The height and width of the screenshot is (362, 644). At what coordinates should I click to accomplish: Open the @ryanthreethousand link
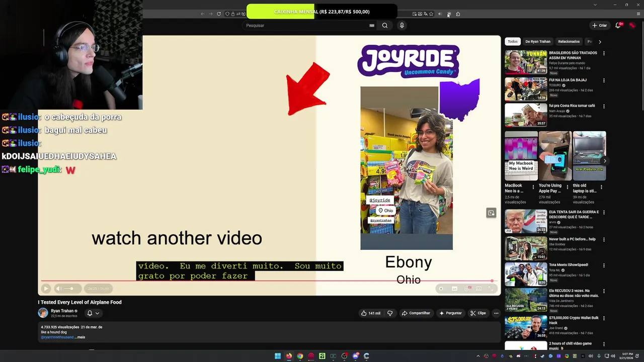point(57,337)
